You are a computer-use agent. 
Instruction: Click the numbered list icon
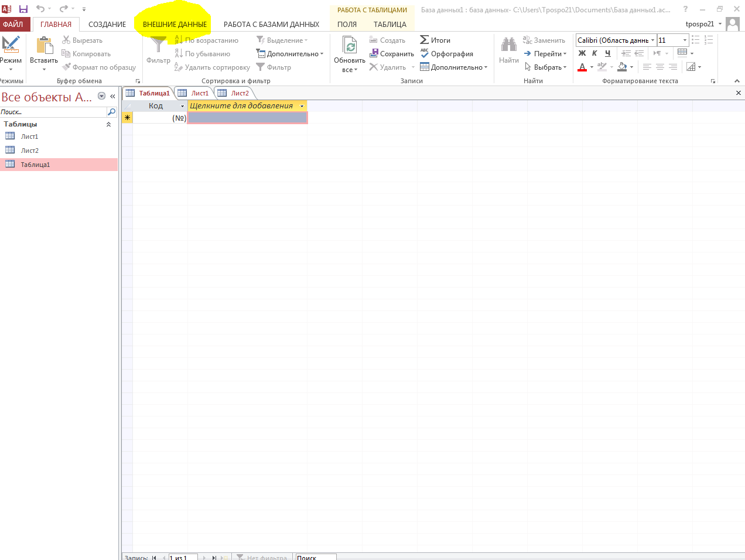[x=709, y=40]
